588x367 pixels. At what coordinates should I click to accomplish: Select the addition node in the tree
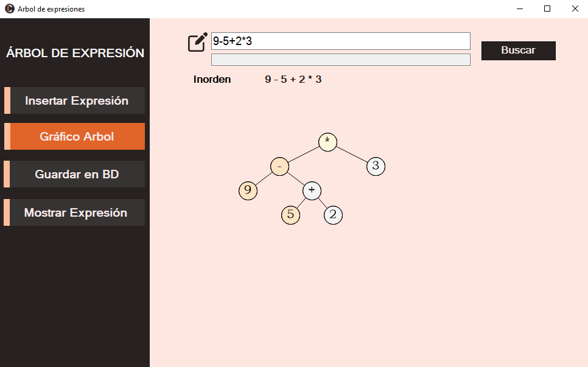click(312, 190)
